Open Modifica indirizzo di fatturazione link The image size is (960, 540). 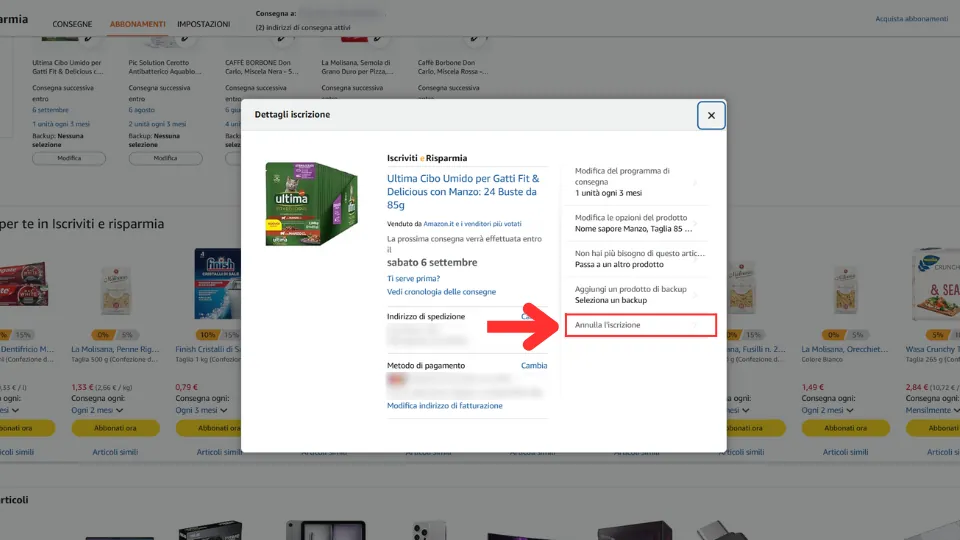pos(444,406)
